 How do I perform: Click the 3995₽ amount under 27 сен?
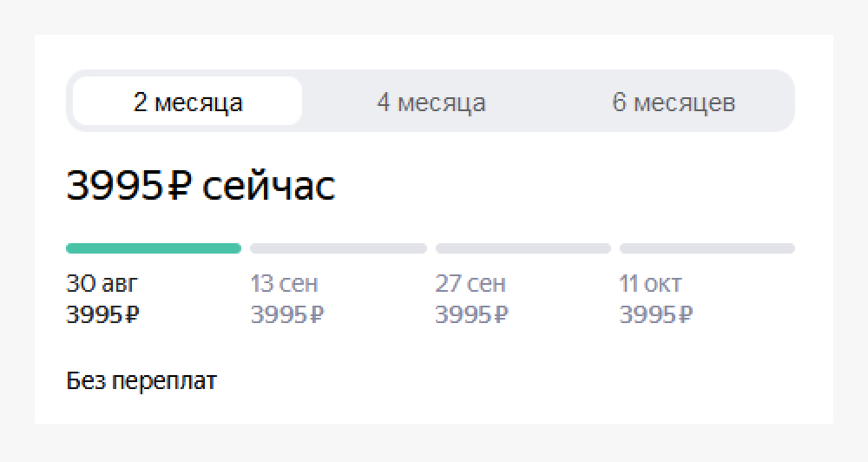click(x=471, y=315)
